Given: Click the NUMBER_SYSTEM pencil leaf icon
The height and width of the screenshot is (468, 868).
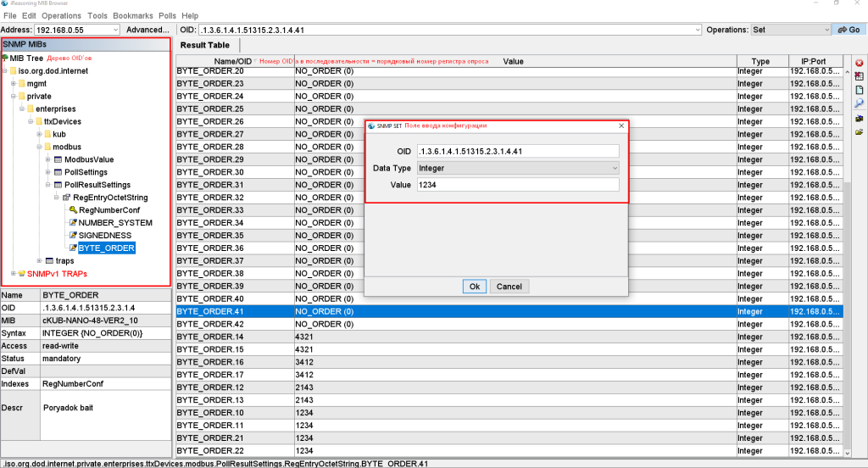Looking at the screenshot, I should 73,223.
